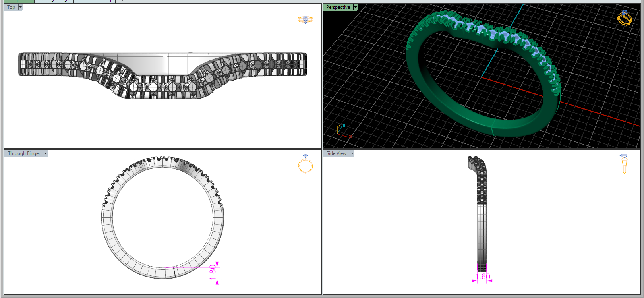This screenshot has height=298, width=644.
Task: Activate the Perspective viewport title label
Action: coord(338,7)
